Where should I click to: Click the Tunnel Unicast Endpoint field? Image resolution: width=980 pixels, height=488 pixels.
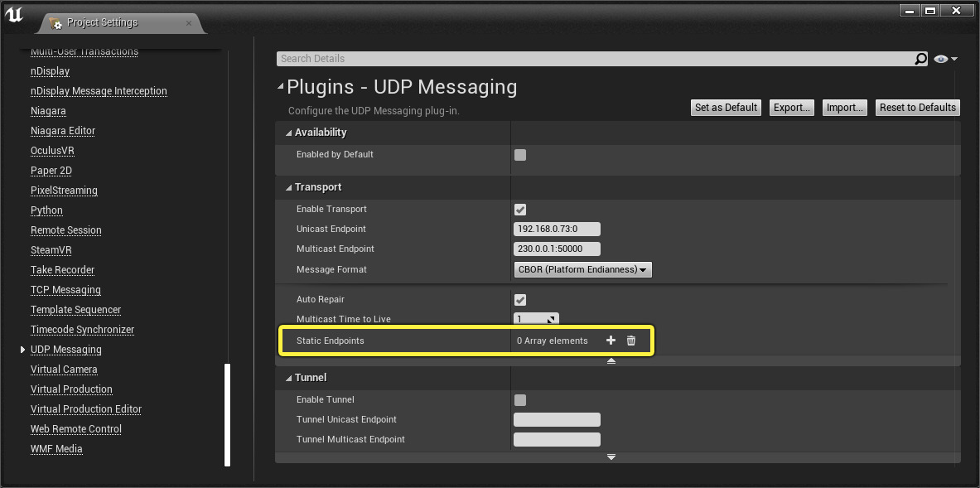[557, 419]
